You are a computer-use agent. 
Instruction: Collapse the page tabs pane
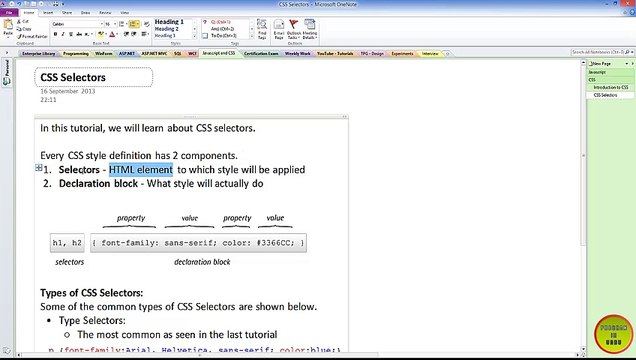tap(632, 64)
